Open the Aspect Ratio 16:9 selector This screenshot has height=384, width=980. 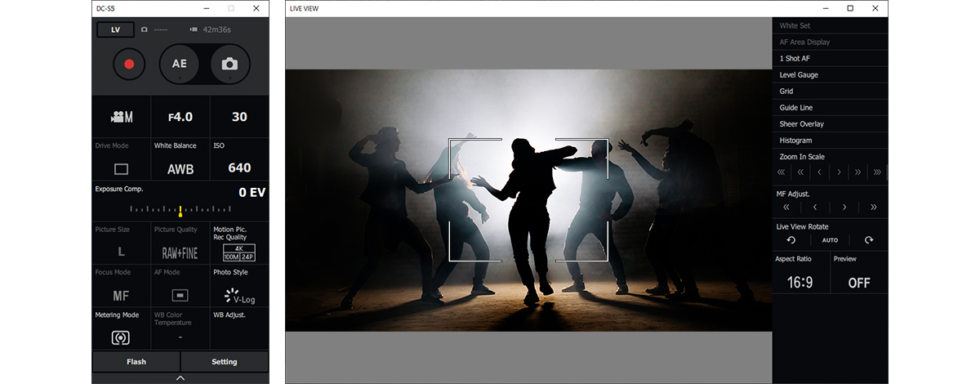pos(800,283)
